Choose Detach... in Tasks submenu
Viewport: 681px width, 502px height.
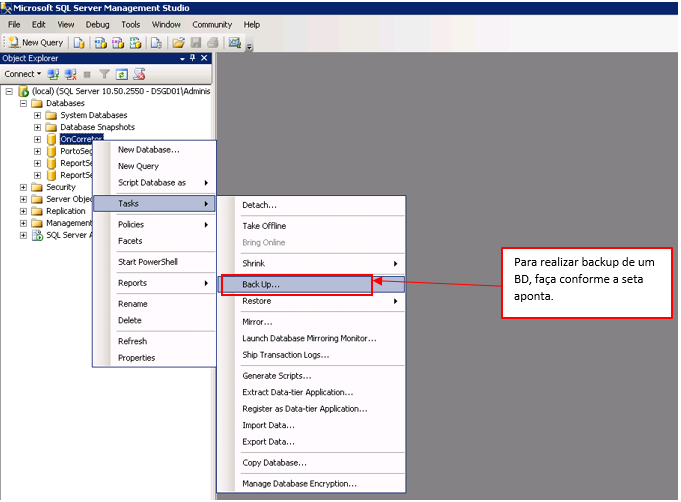click(311, 205)
